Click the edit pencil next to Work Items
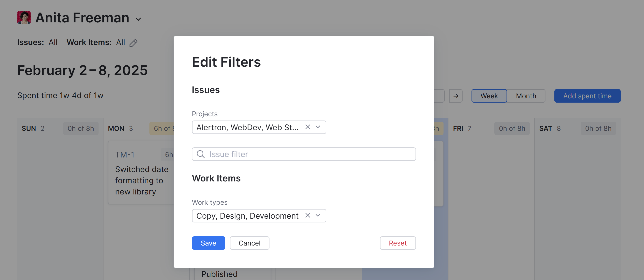Viewport: 644px width, 280px height. tap(134, 43)
